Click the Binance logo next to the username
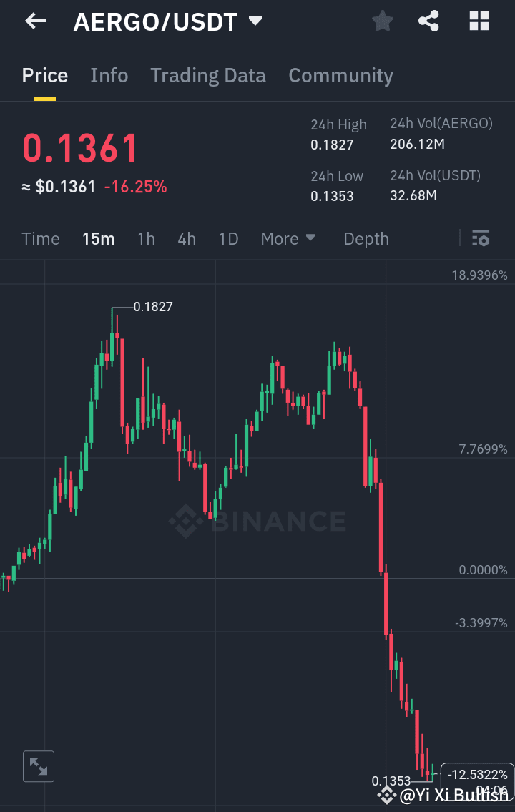 click(387, 794)
